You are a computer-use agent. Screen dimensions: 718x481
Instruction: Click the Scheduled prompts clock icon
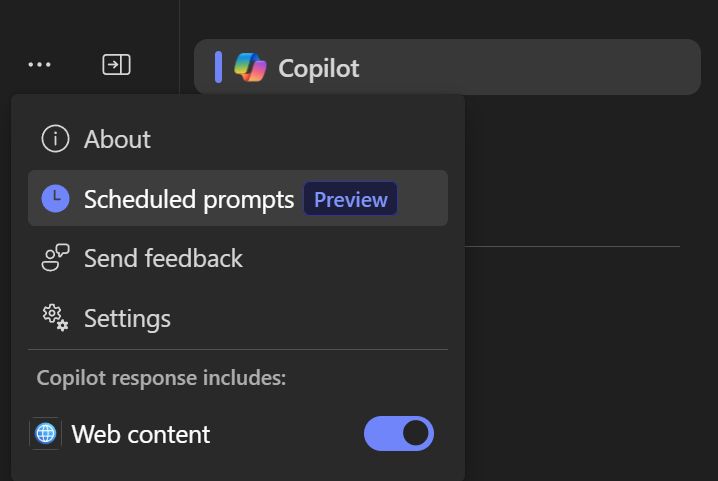coord(55,199)
